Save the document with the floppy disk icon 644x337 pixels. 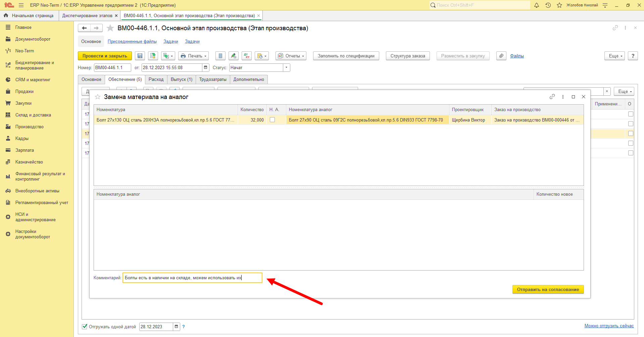coord(140,56)
